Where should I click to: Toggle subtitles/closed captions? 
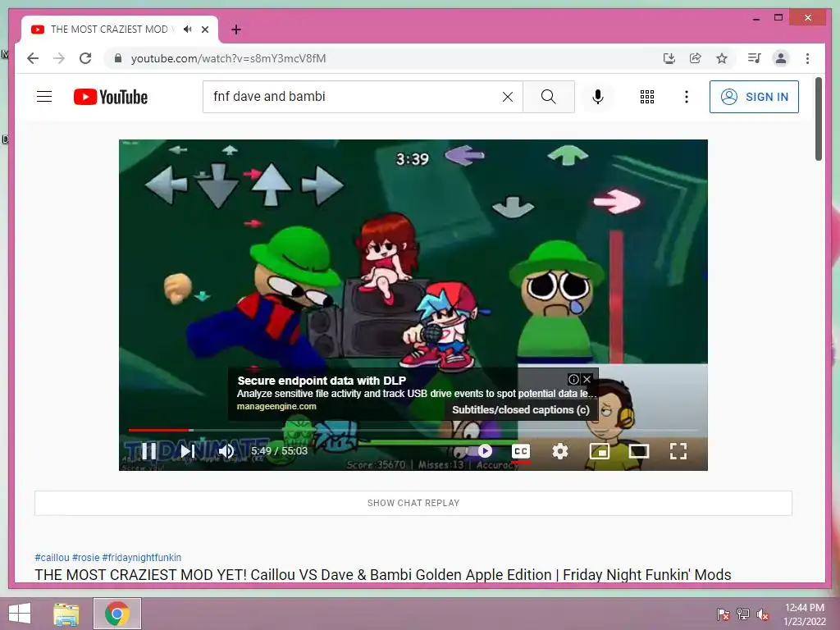tap(521, 451)
